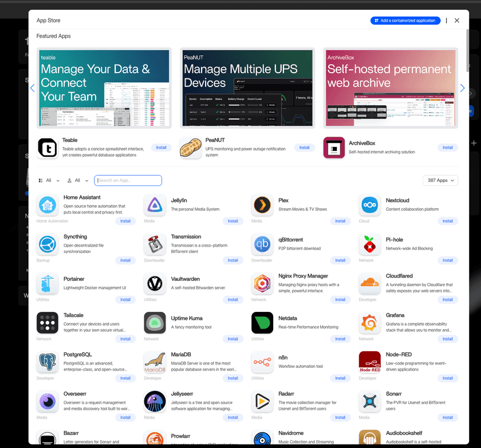Open the Teable featured banner
This screenshot has height=448, width=481.
pos(104,88)
